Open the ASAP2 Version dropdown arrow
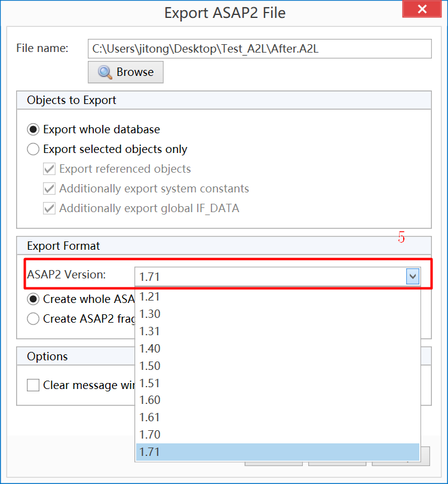The height and width of the screenshot is (484, 448). [x=412, y=276]
